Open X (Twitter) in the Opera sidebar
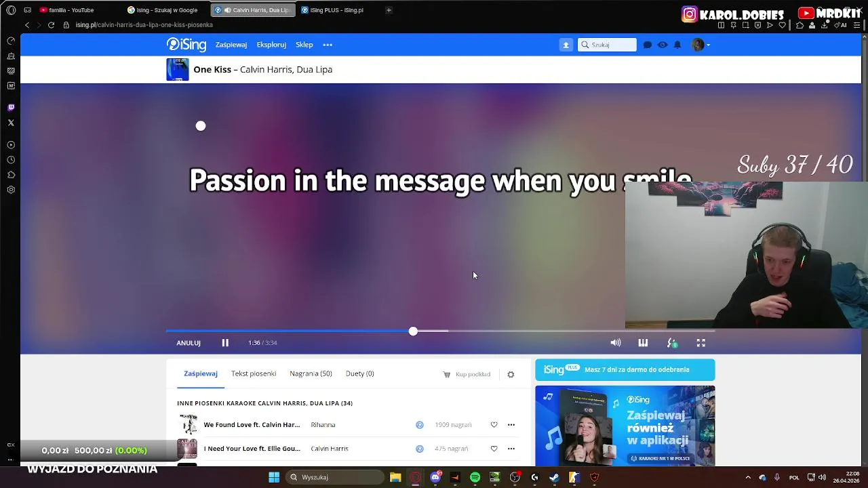Viewport: 868px width, 488px height. (11, 123)
